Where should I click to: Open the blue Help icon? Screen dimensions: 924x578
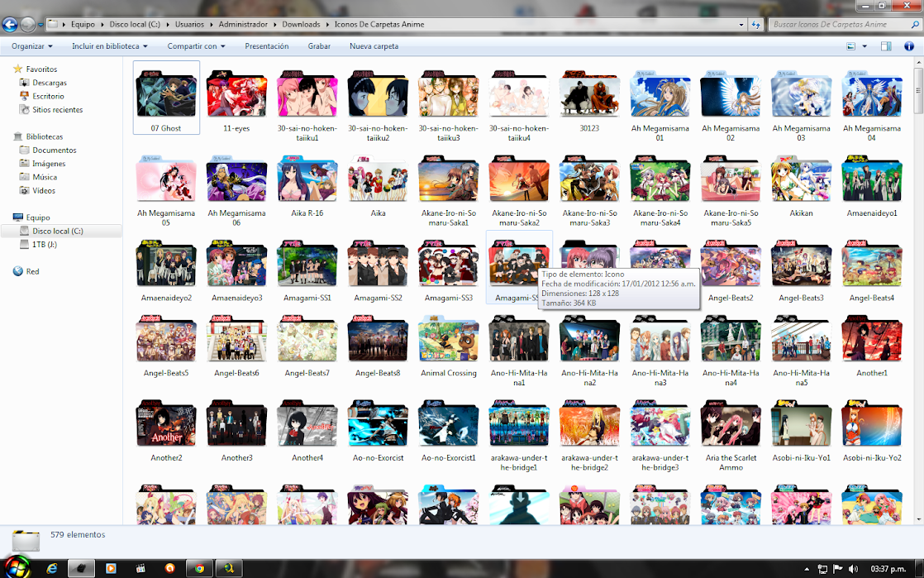(907, 46)
